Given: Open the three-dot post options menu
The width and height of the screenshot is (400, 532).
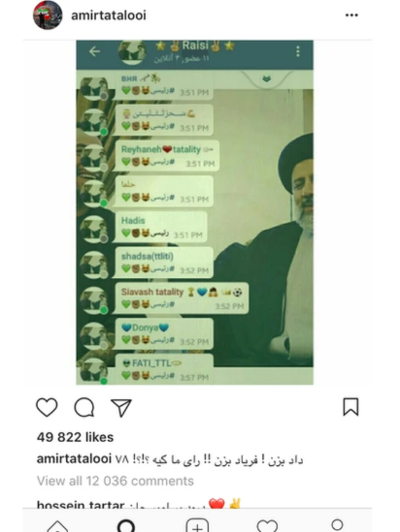Looking at the screenshot, I should click(x=351, y=15).
